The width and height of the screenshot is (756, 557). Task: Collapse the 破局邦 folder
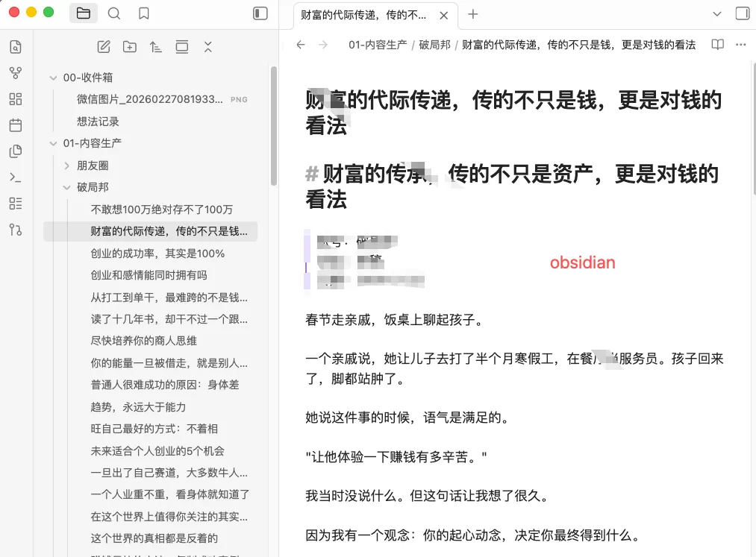click(66, 187)
